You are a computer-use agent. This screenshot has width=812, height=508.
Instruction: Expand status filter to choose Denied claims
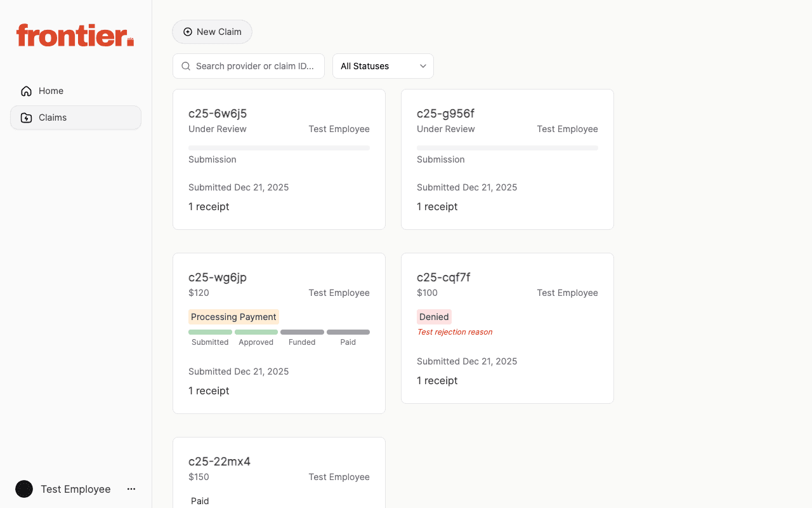pyautogui.click(x=383, y=66)
